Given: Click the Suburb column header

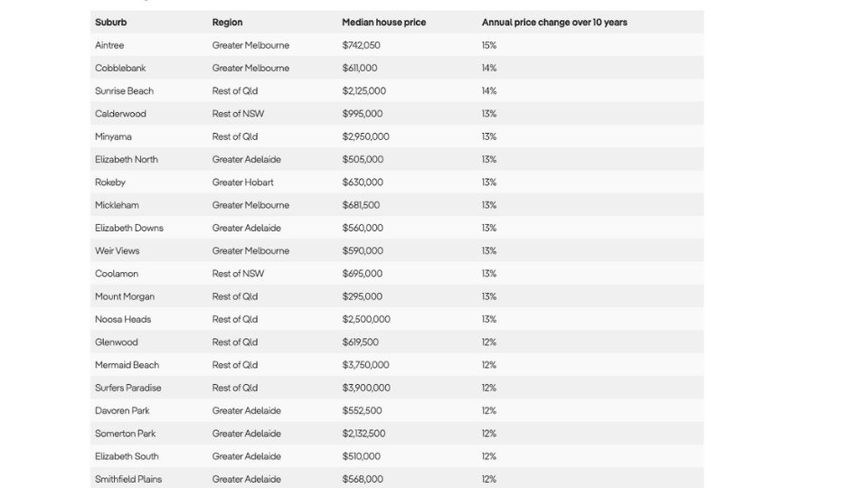Looking at the screenshot, I should point(110,23).
